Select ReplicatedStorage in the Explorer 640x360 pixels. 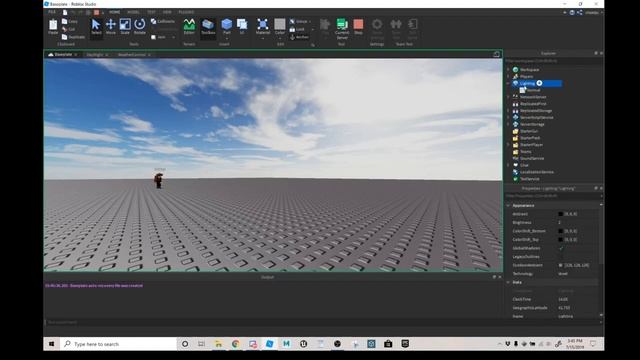[x=536, y=111]
